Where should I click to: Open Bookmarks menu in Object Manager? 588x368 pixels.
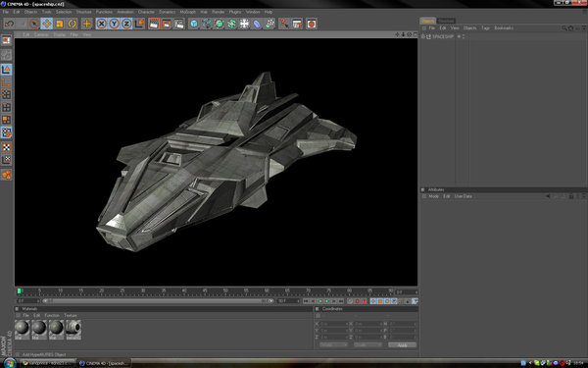point(504,28)
